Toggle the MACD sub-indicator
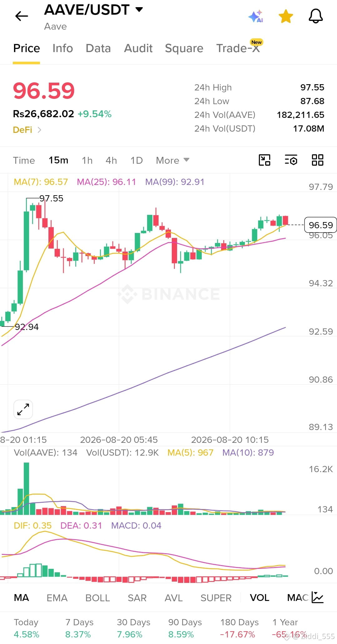This screenshot has width=337, height=644. click(x=298, y=598)
